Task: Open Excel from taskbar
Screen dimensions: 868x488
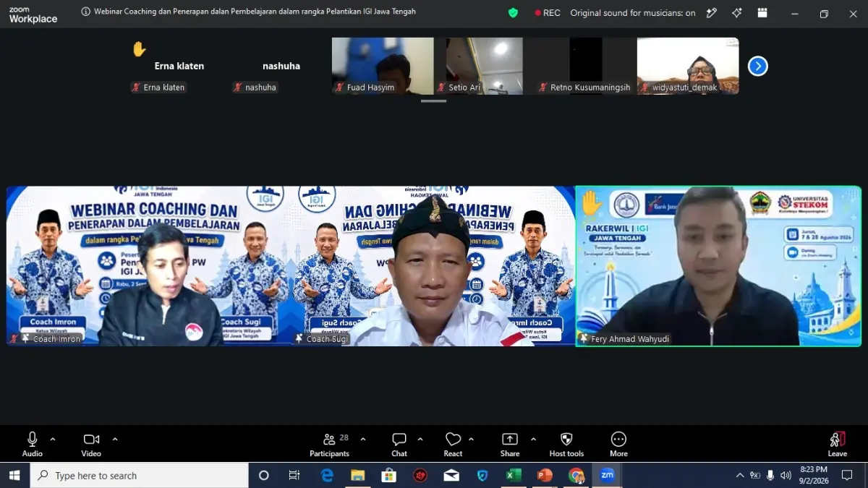Action: point(514,475)
